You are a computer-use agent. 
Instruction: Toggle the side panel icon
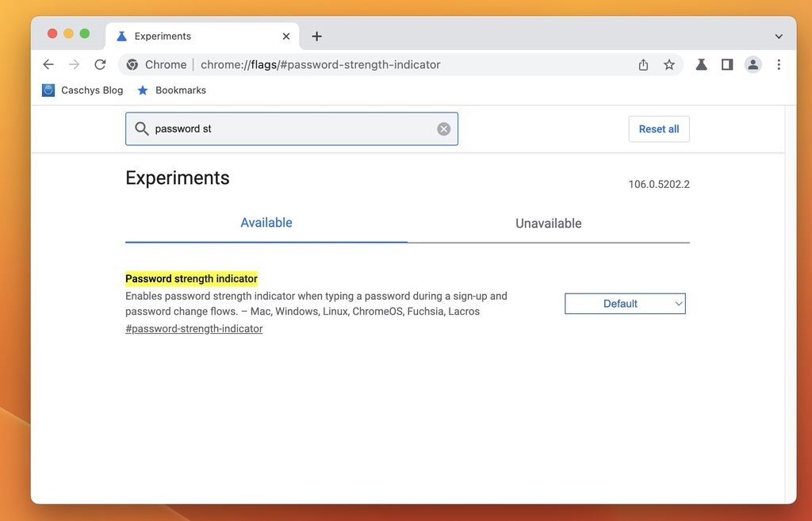(727, 65)
